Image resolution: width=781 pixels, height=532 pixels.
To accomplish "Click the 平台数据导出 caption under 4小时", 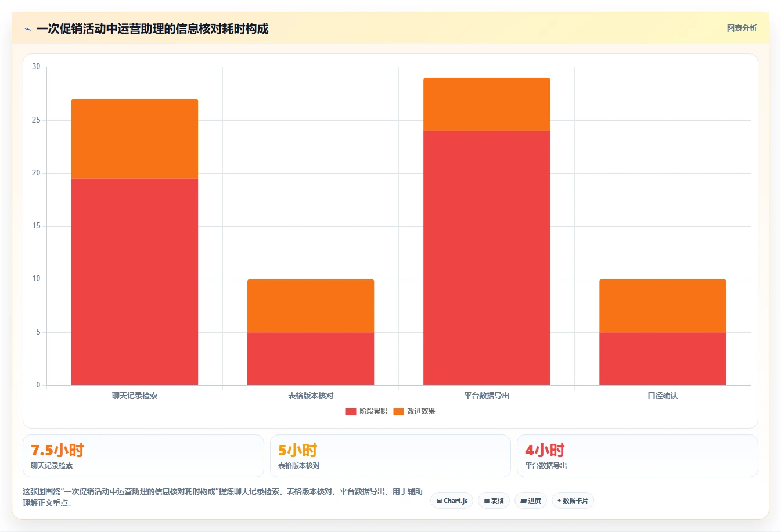I will pyautogui.click(x=546, y=466).
